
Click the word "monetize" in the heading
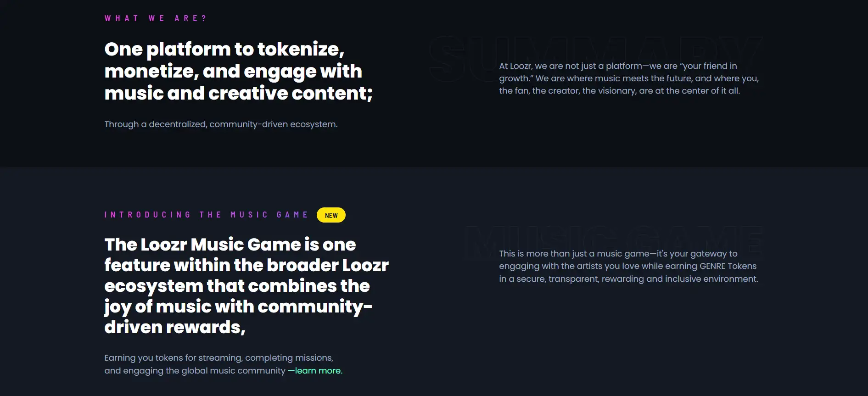150,71
